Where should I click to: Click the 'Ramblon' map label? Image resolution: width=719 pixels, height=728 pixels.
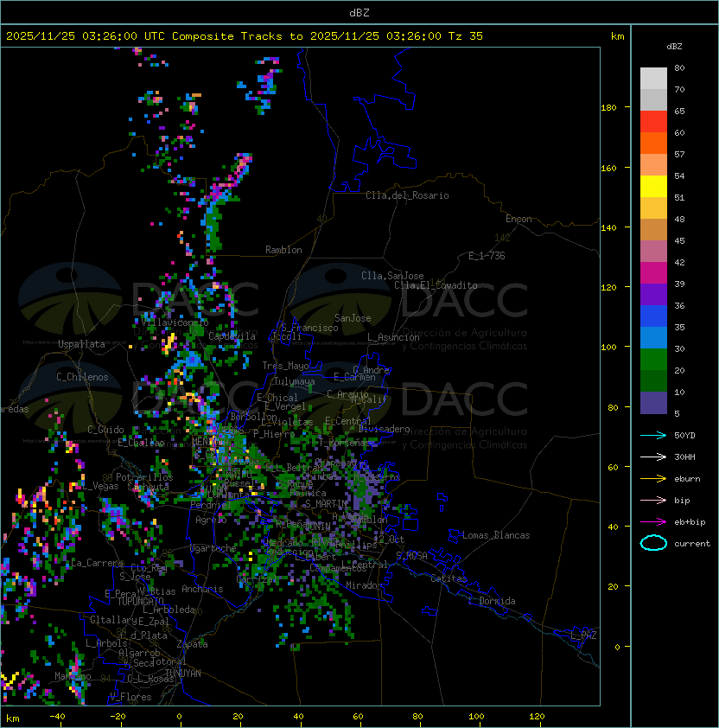click(x=283, y=250)
